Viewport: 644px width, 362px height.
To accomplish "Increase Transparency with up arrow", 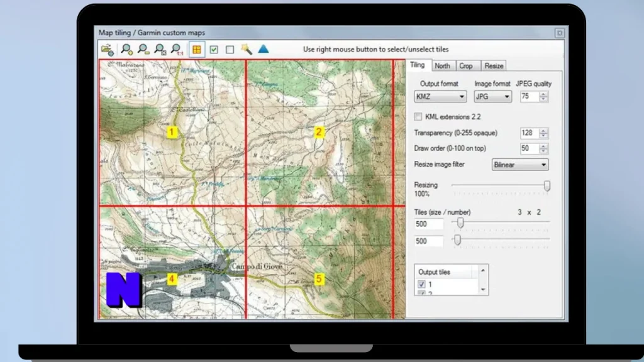I will [543, 131].
